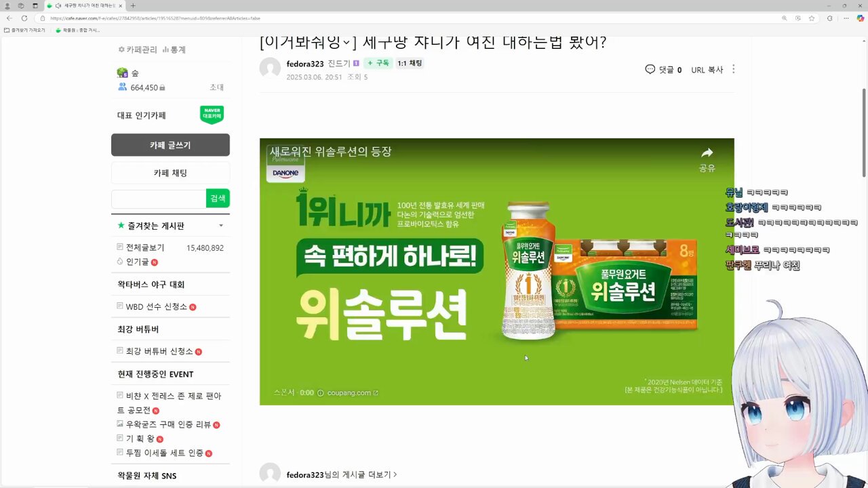
Task: Open Copilot icon in toolbar
Action: coord(861,18)
